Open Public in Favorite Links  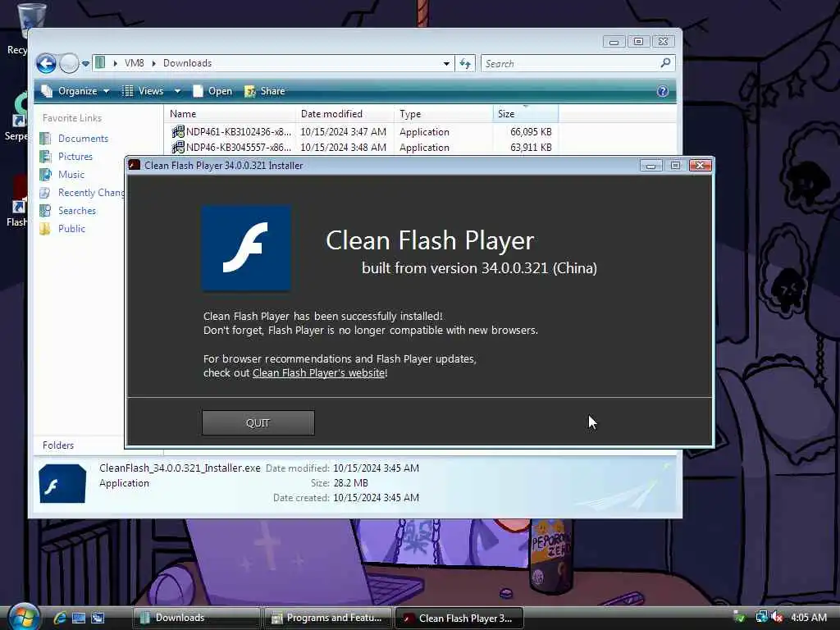coord(71,229)
